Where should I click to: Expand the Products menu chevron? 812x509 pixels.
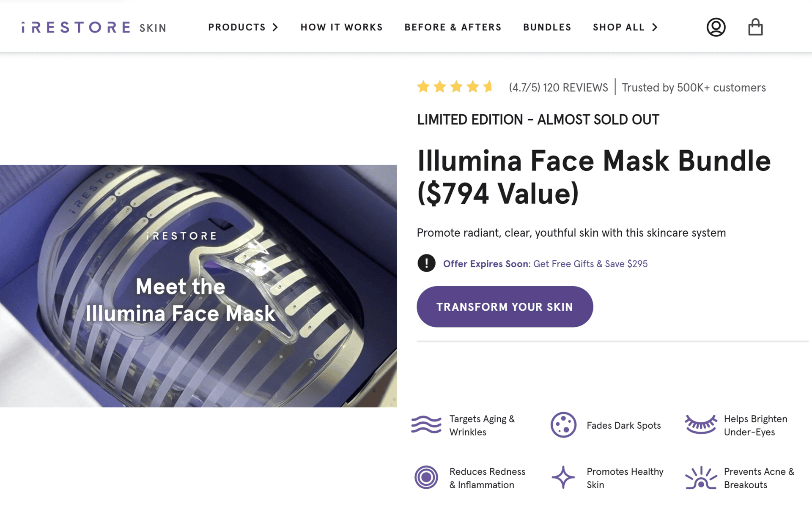[x=275, y=27]
